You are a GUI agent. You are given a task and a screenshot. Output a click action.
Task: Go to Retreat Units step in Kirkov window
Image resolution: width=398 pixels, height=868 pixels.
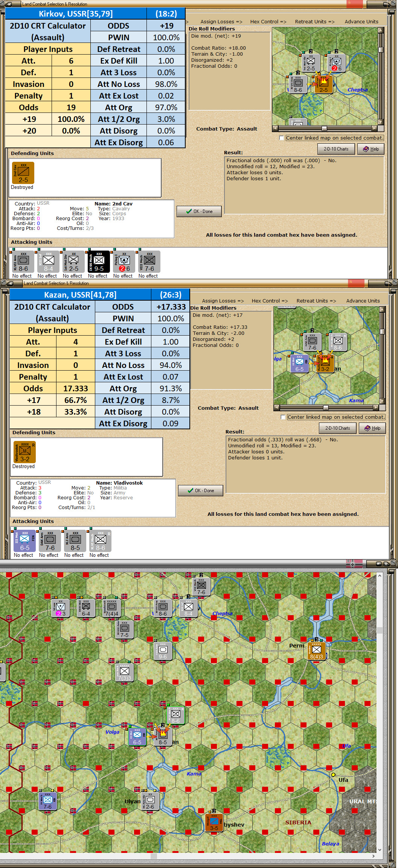point(314,22)
